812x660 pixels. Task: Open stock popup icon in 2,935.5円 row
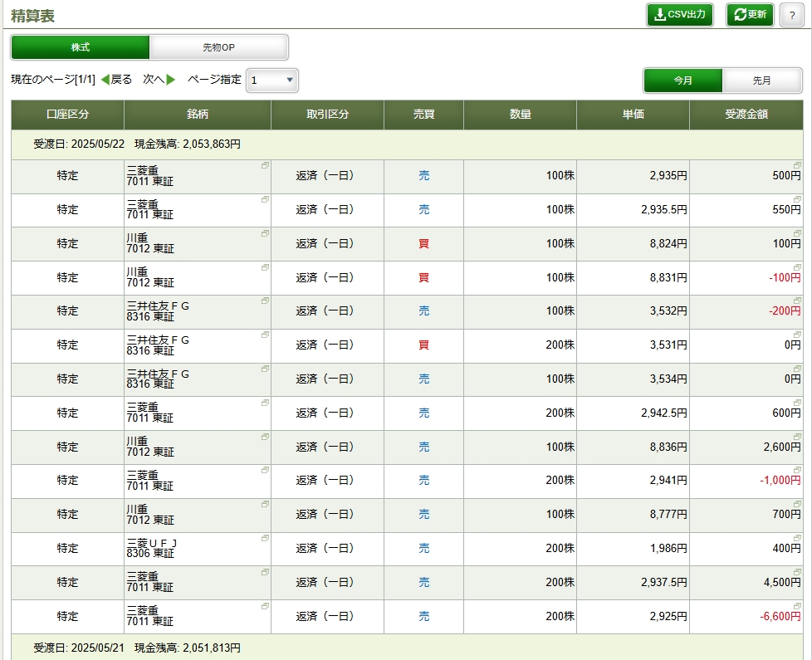[x=265, y=199]
